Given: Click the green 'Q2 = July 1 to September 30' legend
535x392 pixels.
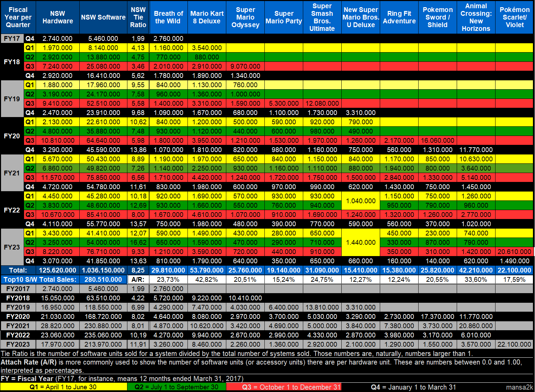Looking at the screenshot, I should pyautogui.click(x=177, y=387).
